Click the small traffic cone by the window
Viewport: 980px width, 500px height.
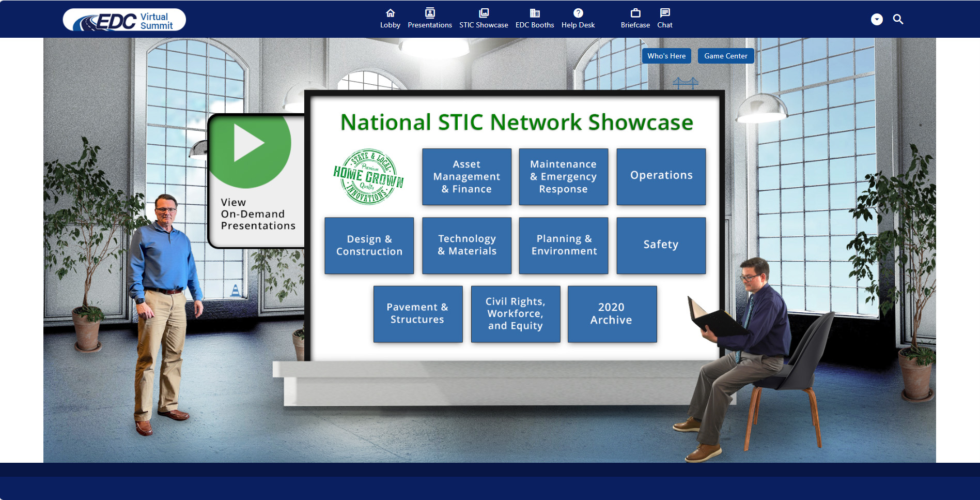[236, 291]
